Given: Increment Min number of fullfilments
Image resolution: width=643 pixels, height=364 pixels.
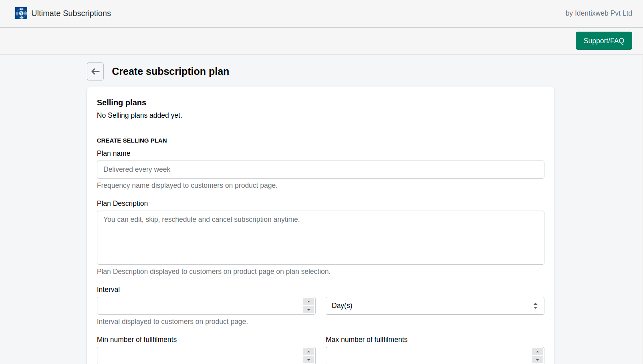Looking at the screenshot, I should coord(308,352).
